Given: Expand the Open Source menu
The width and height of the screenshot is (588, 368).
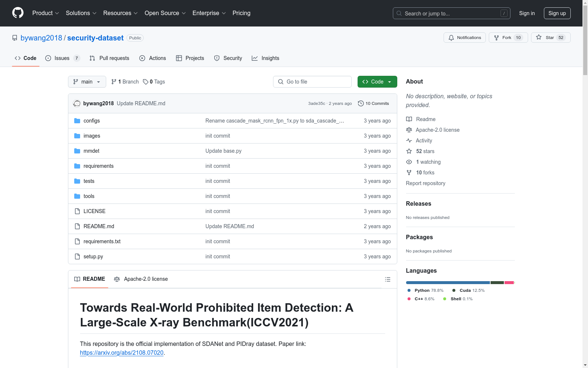Looking at the screenshot, I should (x=165, y=13).
